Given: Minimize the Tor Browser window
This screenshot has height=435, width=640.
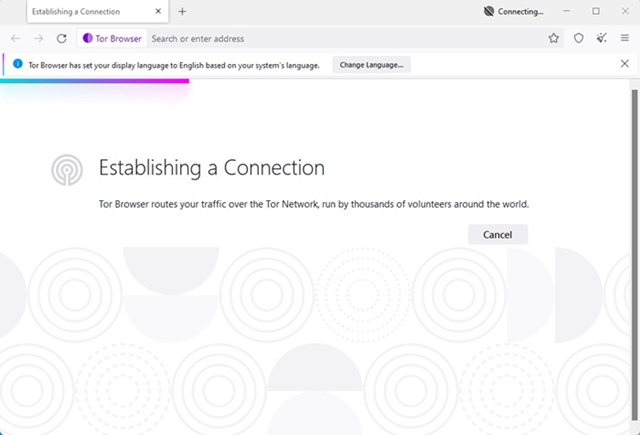Looking at the screenshot, I should click(566, 11).
